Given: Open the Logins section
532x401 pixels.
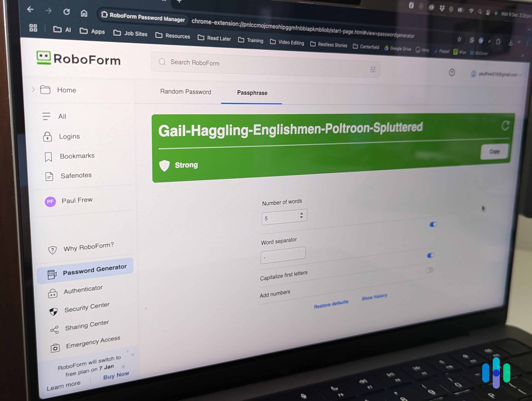Looking at the screenshot, I should (x=69, y=136).
